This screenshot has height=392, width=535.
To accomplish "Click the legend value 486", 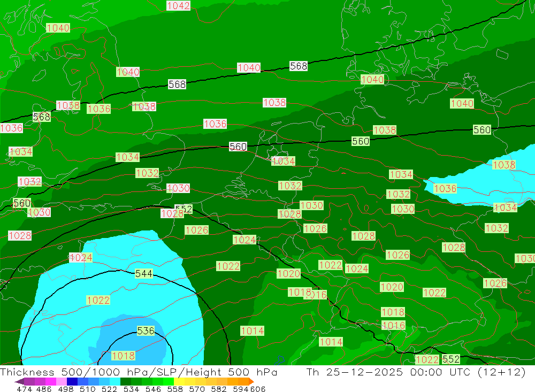I will pos(44,389).
